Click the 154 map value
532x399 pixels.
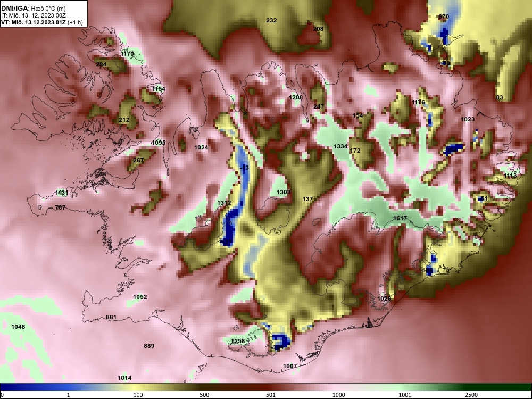(358, 115)
